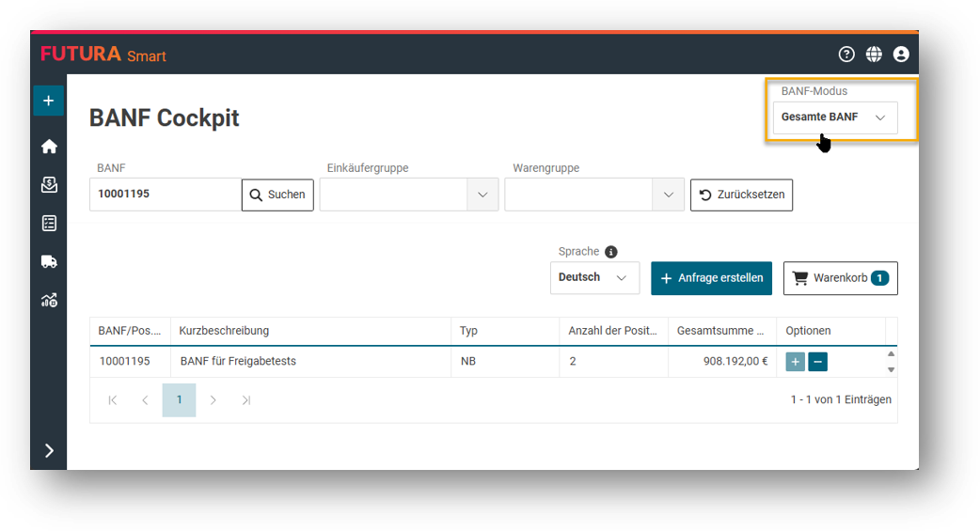The image size is (980, 531).
Task: Click 'BANF für Freigabetests' description
Action: (238, 361)
